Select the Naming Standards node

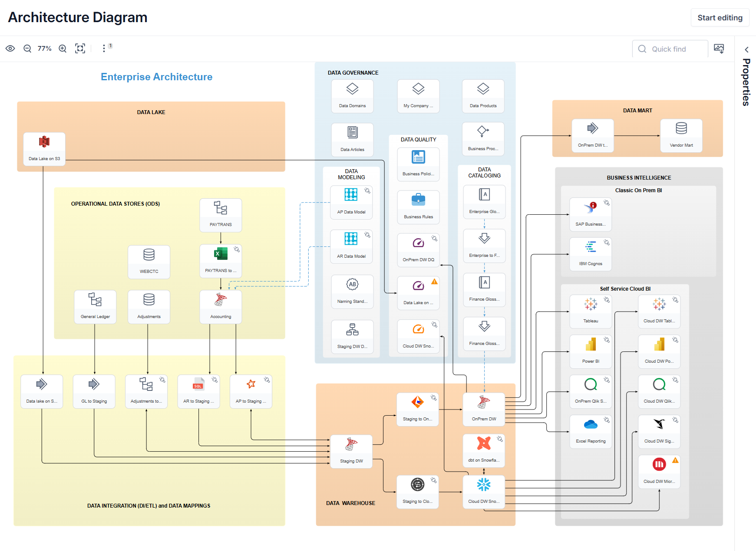click(352, 292)
